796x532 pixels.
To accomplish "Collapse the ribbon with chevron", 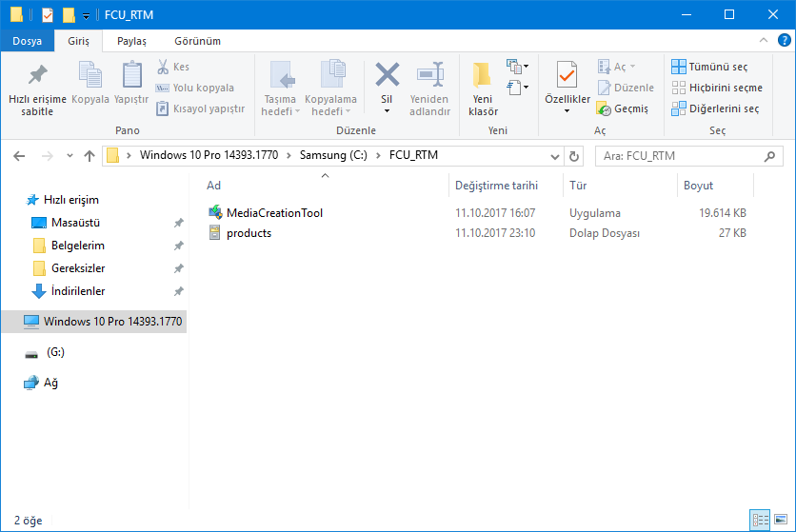I will (763, 40).
